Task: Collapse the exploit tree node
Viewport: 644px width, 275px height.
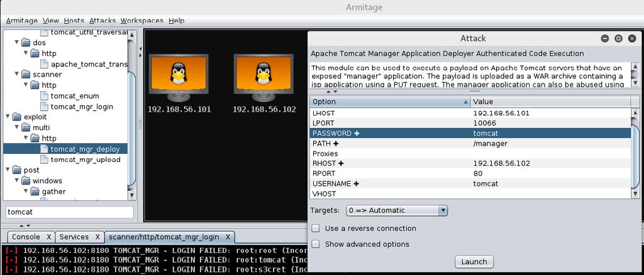Action: pyautogui.click(x=8, y=117)
